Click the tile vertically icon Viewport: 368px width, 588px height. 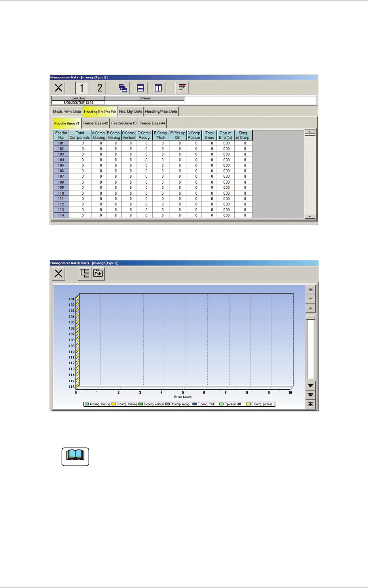pos(158,88)
